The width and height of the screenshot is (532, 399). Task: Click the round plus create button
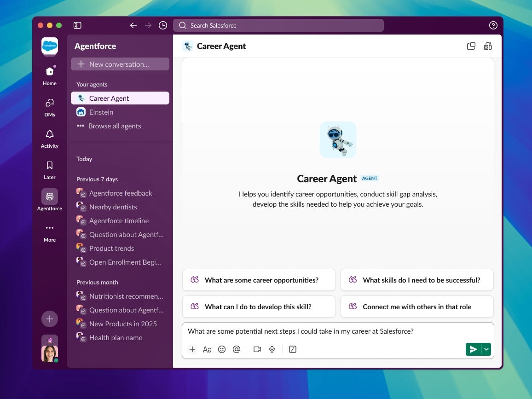pyautogui.click(x=50, y=319)
